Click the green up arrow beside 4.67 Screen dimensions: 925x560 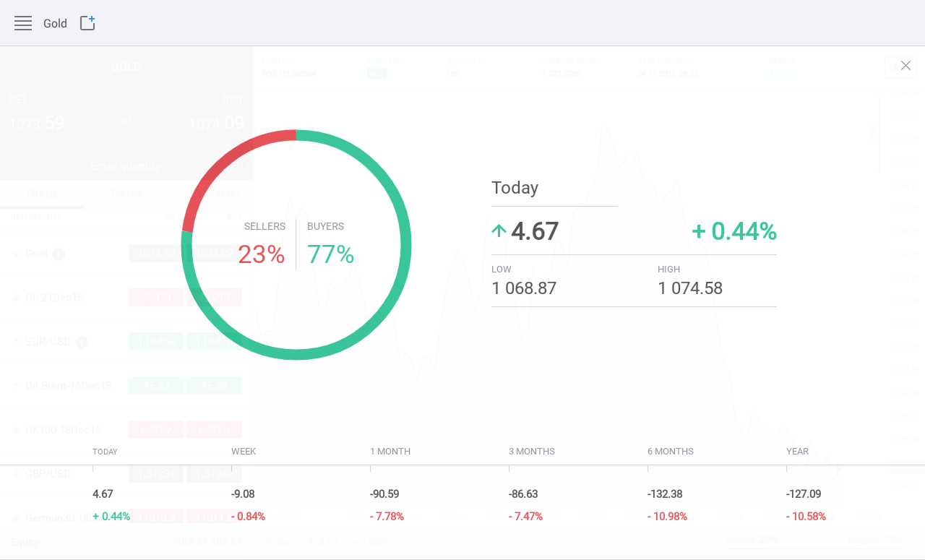(499, 231)
